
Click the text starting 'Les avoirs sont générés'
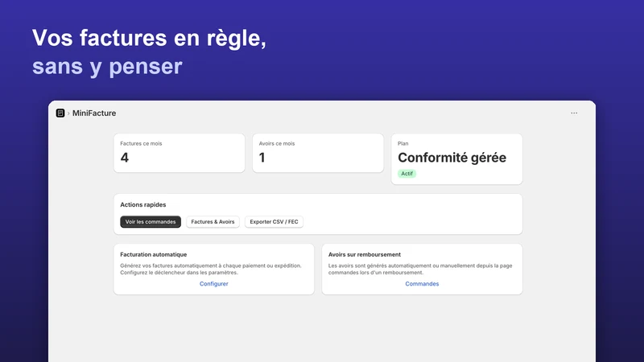[420, 269]
